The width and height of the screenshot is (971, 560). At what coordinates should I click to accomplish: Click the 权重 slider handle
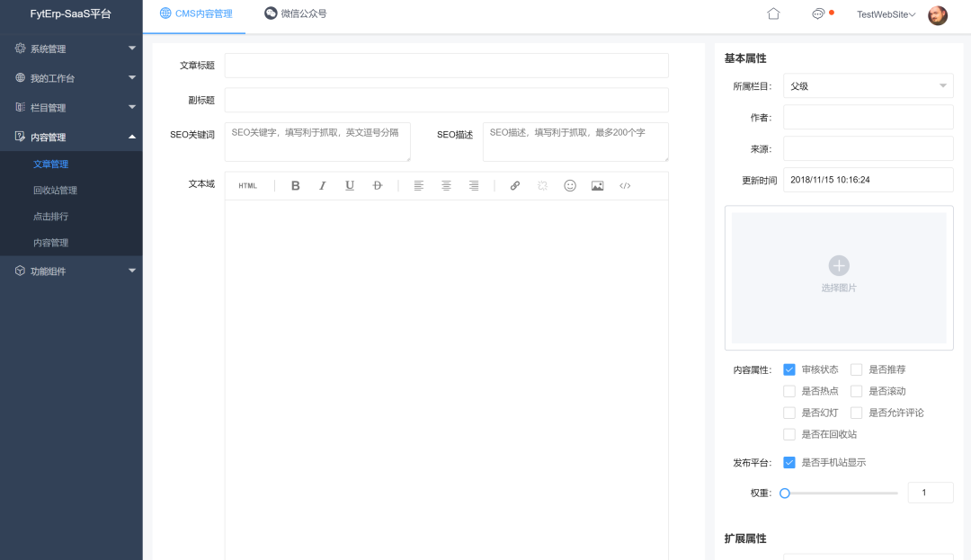coord(785,493)
